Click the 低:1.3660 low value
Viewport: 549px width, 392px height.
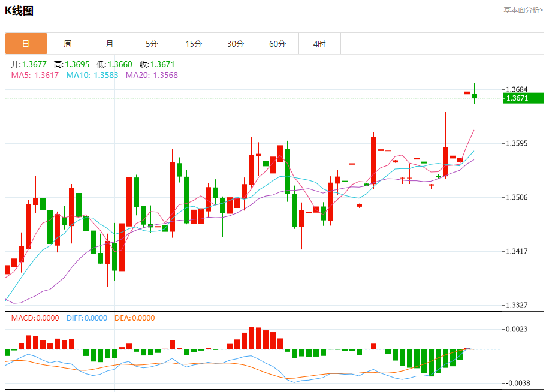114,64
